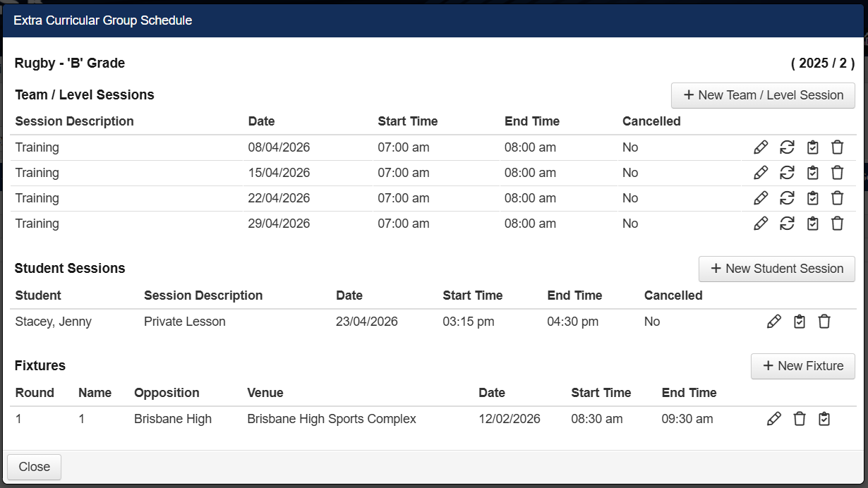Click recurrence icon for 15/04/2026 Training
Viewport: 868px width, 488px height.
787,173
